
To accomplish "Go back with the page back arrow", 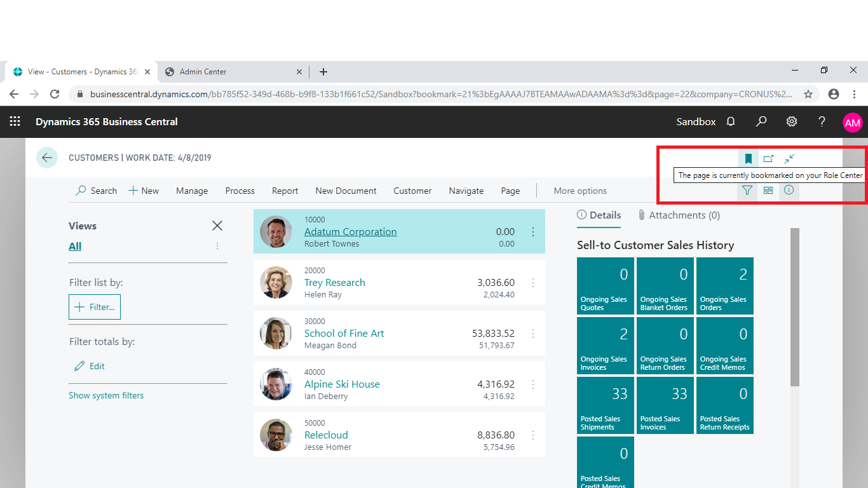I will point(47,158).
